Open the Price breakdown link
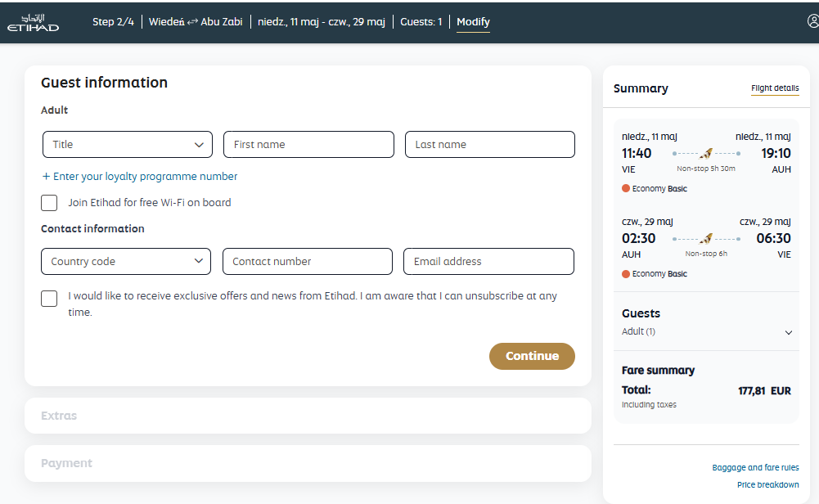 [767, 484]
